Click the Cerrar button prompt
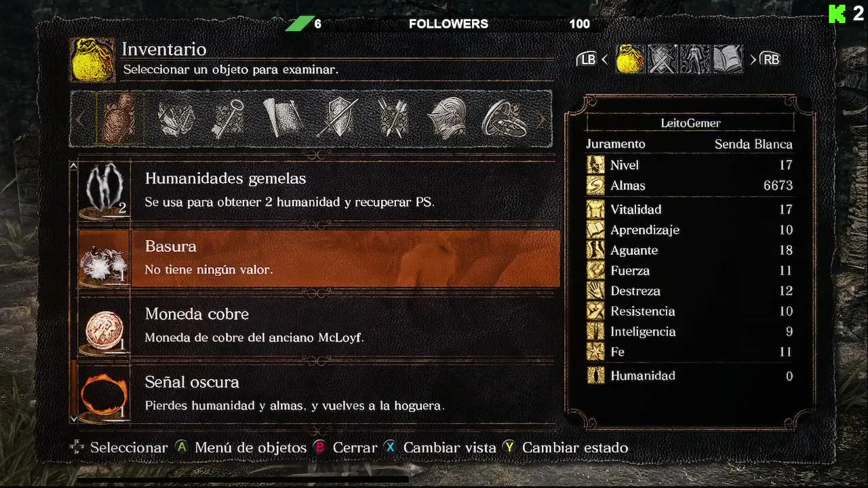Screen dimensions: 868x488 tap(344, 447)
